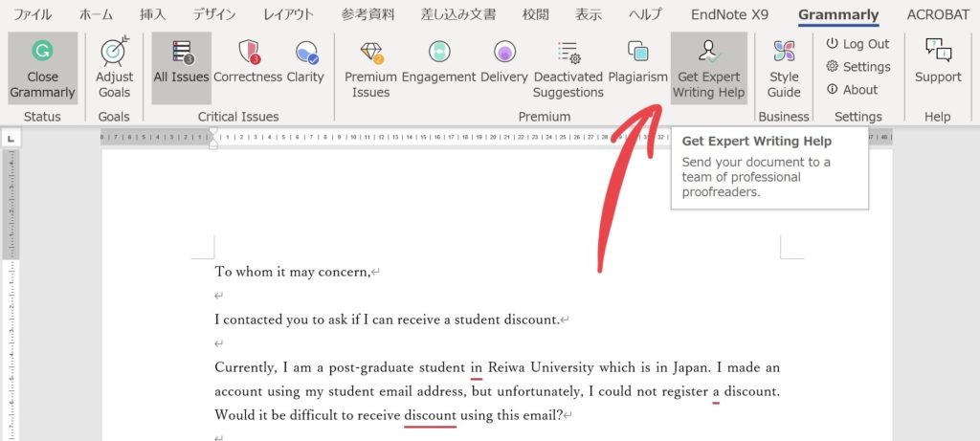Image resolution: width=980 pixels, height=441 pixels.
Task: Open the Style Guide
Action: 784,68
